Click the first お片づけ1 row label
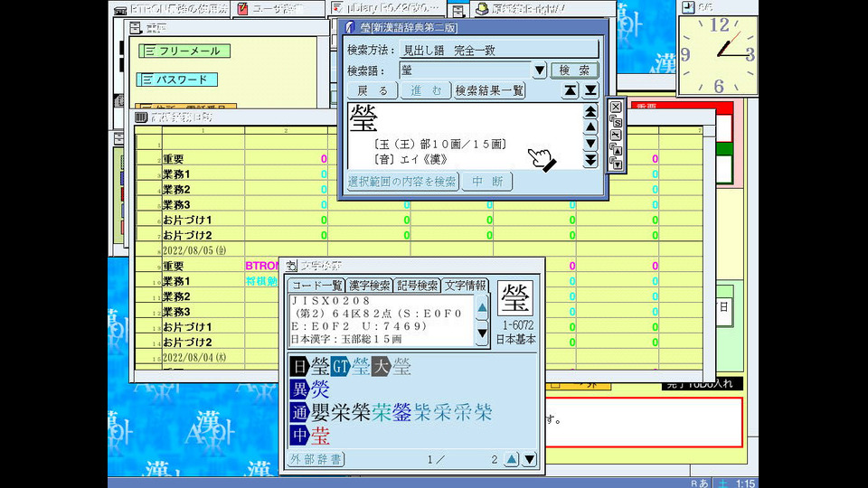 coord(187,221)
